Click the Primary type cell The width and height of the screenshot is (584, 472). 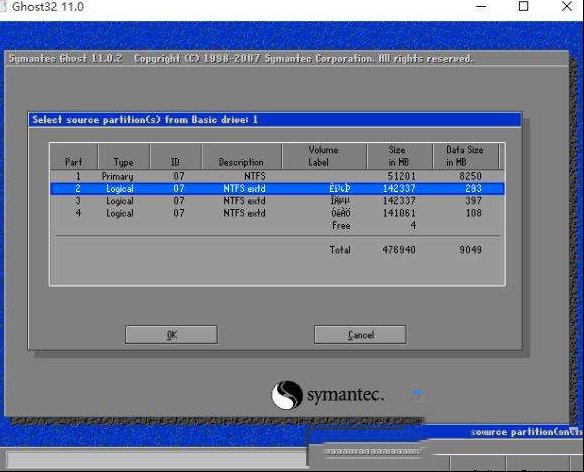click(x=117, y=176)
